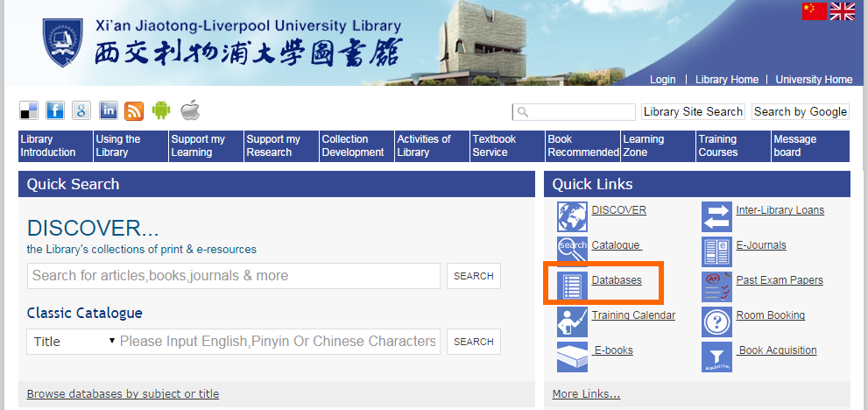Click the E-books book stack icon
Viewport: 868px width, 410px height.
pyautogui.click(x=573, y=357)
